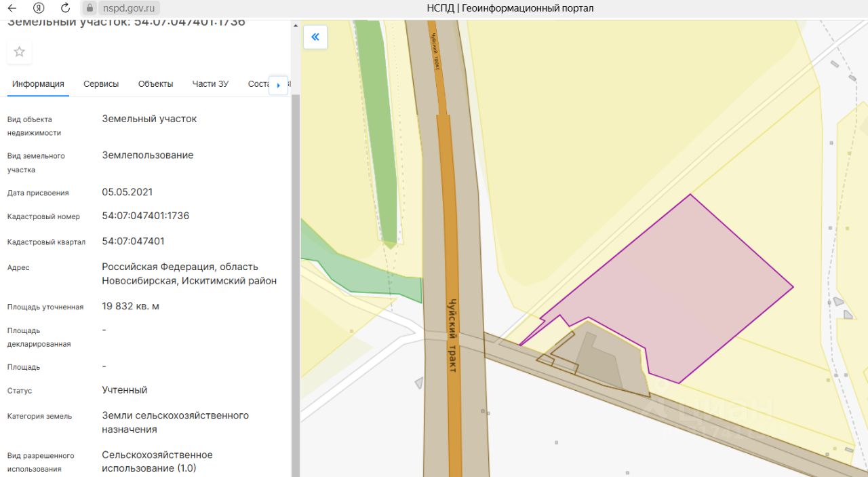
Task: Add the parcel to favorites with the star
Action: tap(20, 52)
